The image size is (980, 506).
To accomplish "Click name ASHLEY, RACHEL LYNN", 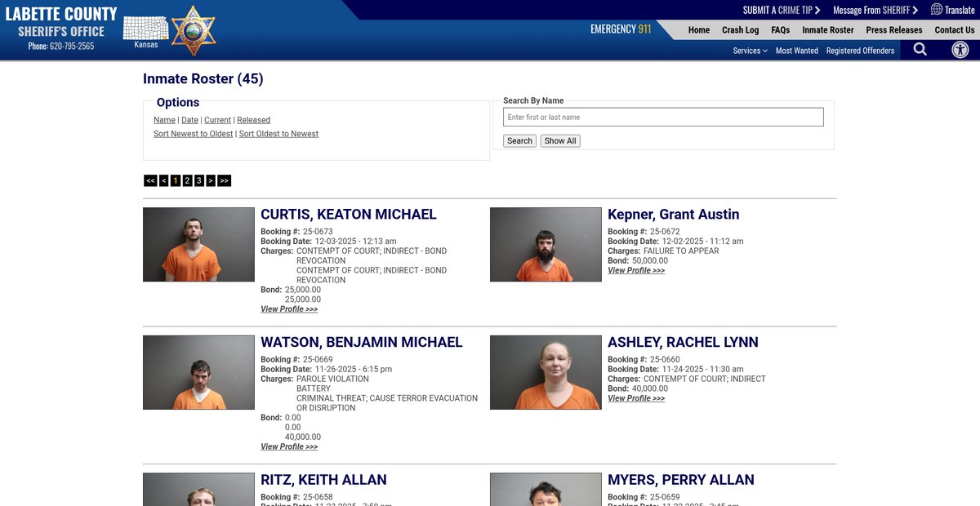I will (683, 342).
